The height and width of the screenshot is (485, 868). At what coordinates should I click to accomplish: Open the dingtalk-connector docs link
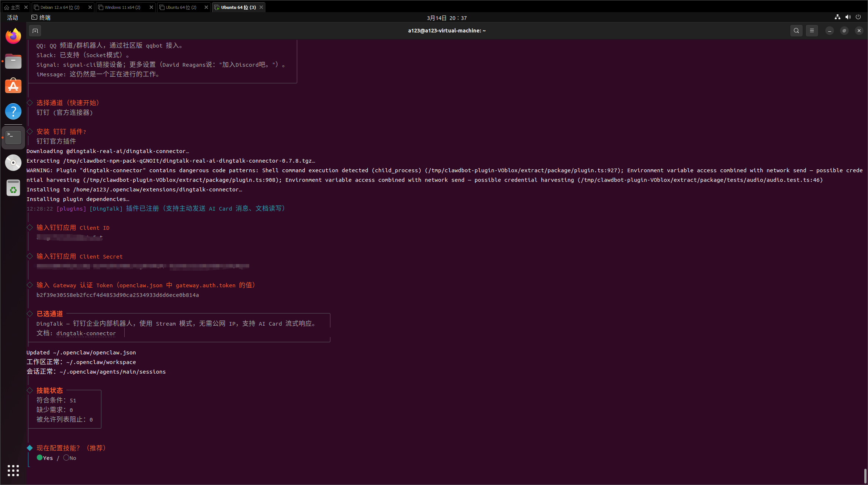click(86, 333)
